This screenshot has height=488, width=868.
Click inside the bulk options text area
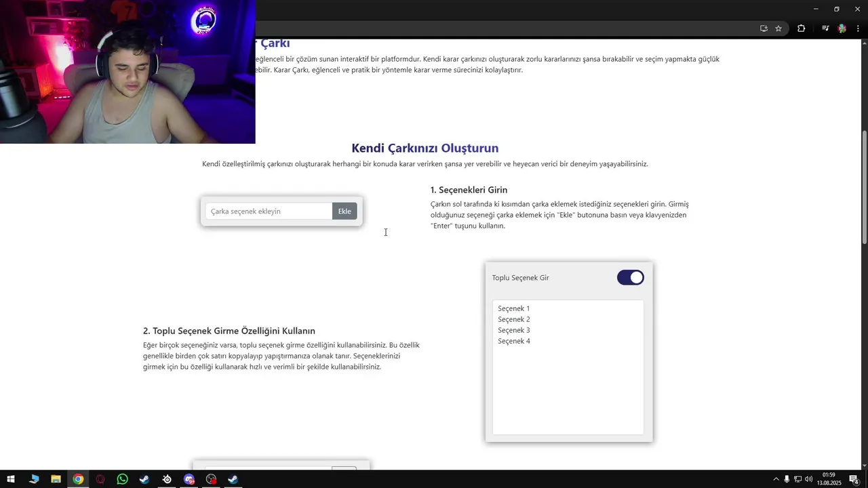click(x=568, y=367)
